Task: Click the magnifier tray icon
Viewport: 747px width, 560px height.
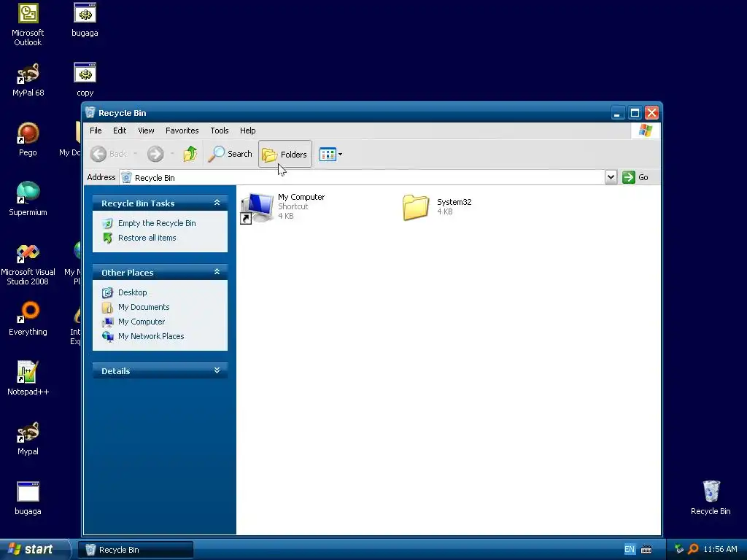Action: click(x=693, y=549)
